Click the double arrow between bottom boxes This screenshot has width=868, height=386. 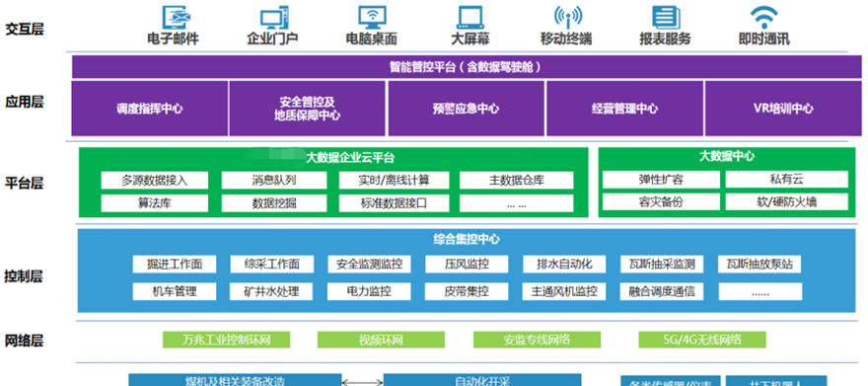(363, 382)
